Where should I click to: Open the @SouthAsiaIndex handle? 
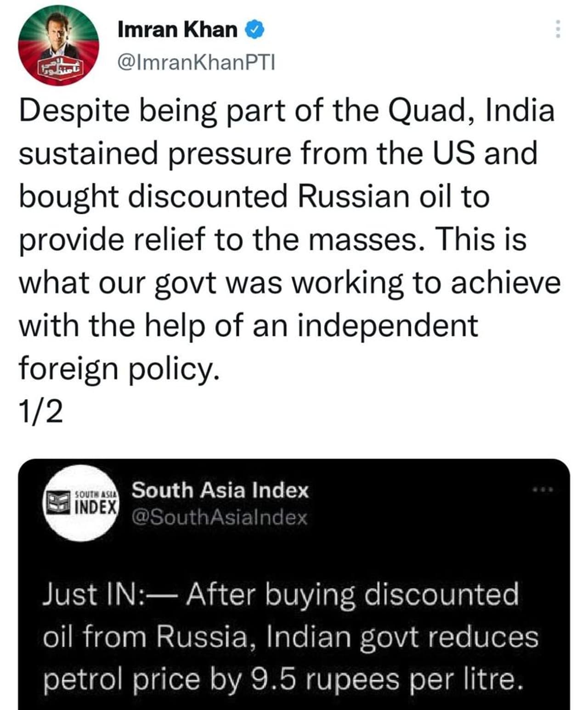click(x=220, y=518)
